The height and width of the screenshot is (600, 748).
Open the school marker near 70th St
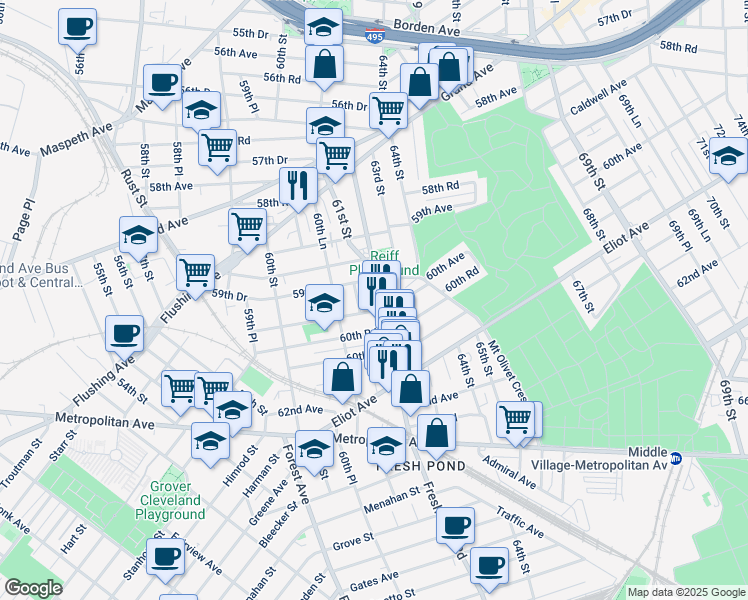click(x=728, y=156)
